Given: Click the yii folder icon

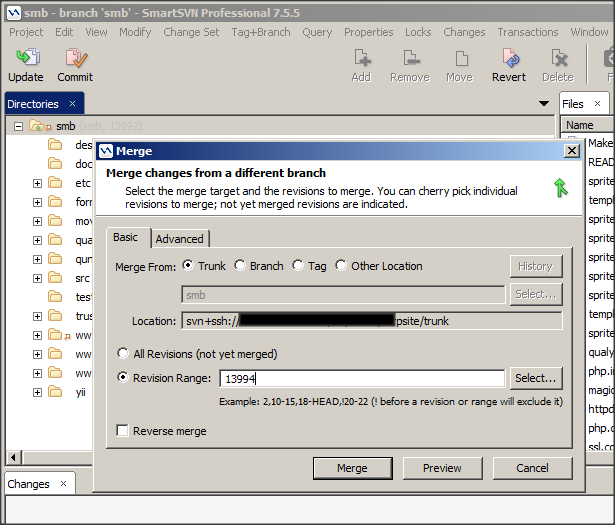Looking at the screenshot, I should click(x=55, y=392).
